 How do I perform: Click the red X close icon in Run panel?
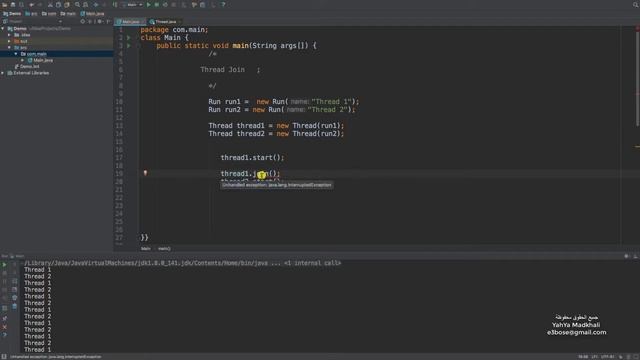pos(4,327)
